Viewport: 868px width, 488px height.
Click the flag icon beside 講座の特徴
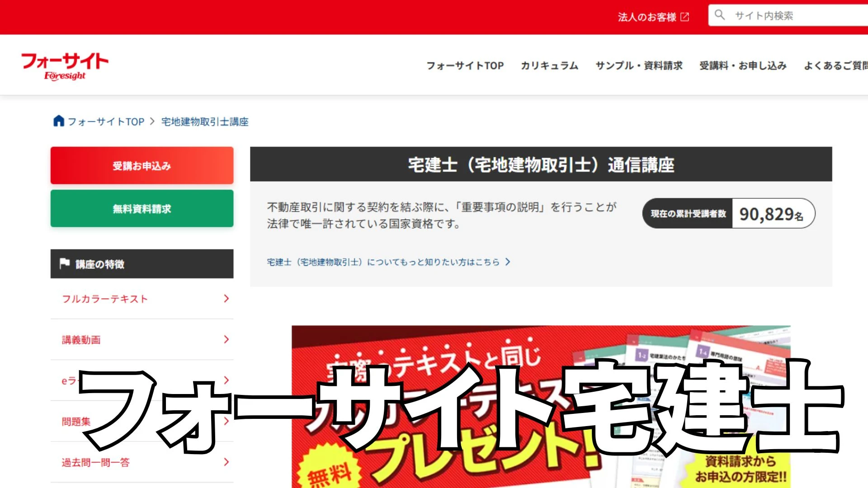click(x=65, y=263)
